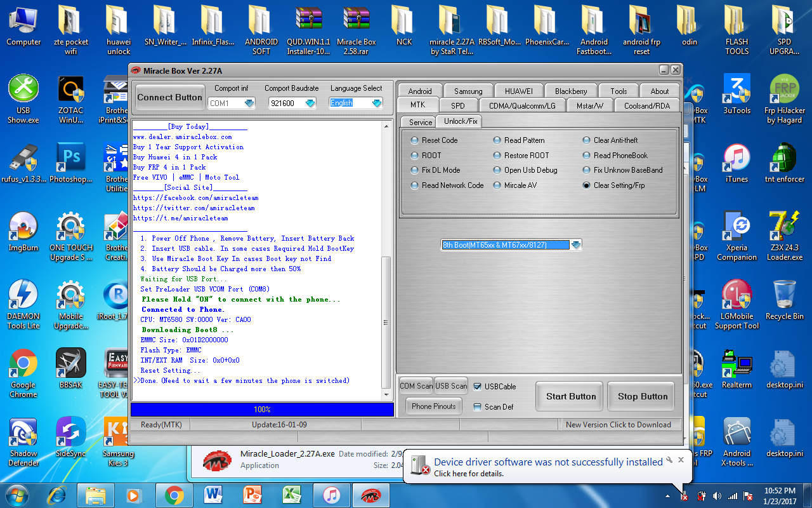Click the volume tray icon
Viewport: 812px width, 508px height.
click(717, 496)
